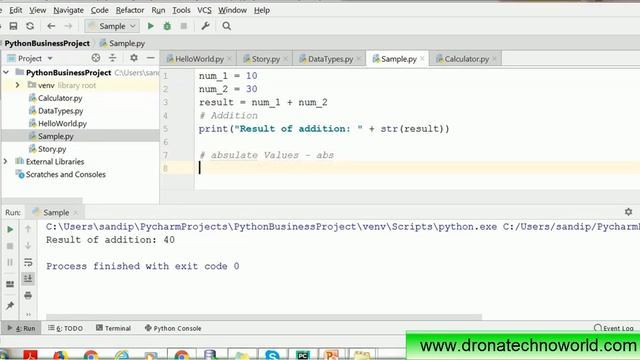Run Sample with green play icon
Viewport: 640px width, 360px height.
click(151, 26)
